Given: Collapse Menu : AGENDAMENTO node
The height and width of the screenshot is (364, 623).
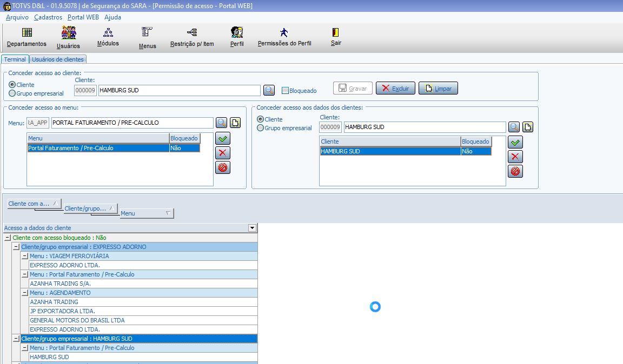Looking at the screenshot, I should 25,293.
